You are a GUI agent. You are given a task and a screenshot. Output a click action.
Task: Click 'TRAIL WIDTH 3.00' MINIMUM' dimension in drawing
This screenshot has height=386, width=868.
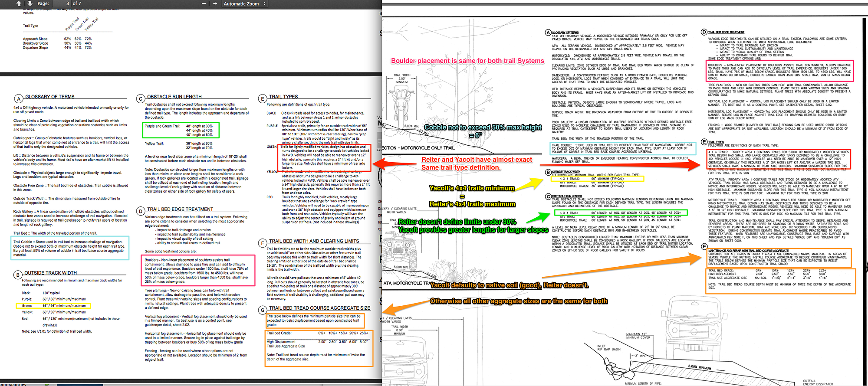[402, 79]
